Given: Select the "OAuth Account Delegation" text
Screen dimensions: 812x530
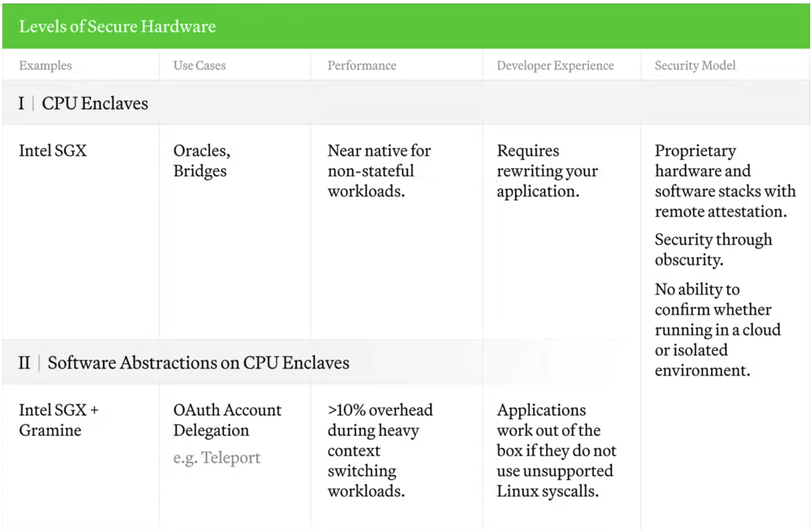Looking at the screenshot, I should (227, 420).
